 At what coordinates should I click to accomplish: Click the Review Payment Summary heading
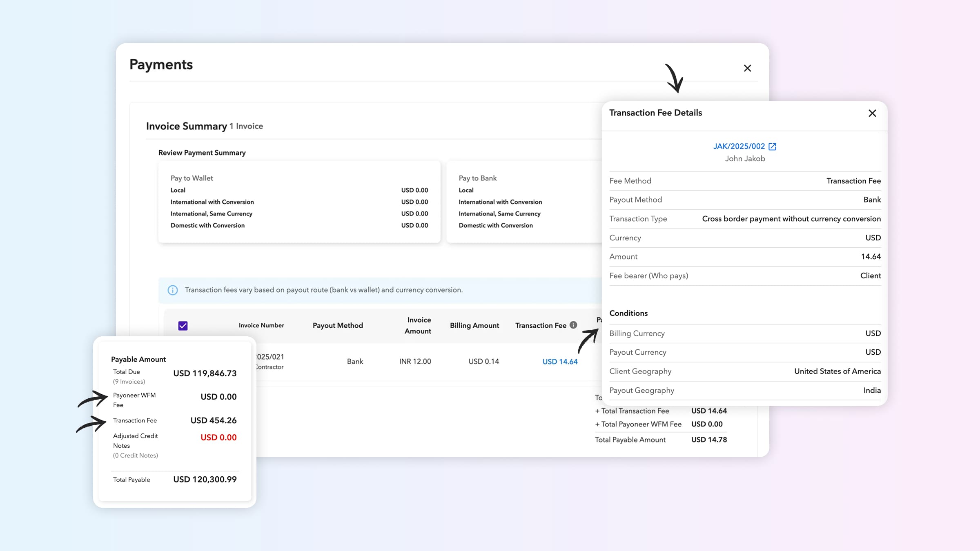point(202,153)
